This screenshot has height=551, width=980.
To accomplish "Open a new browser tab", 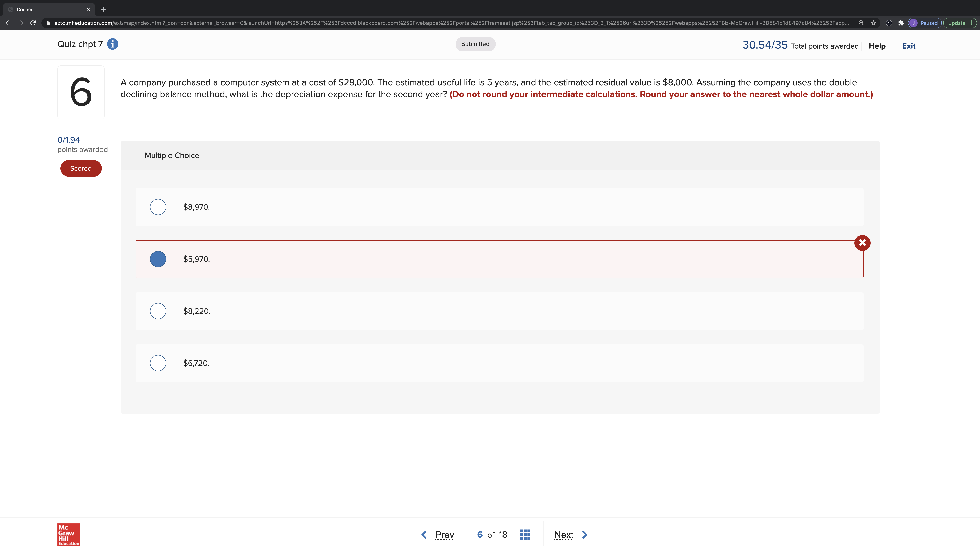I will coord(103,10).
